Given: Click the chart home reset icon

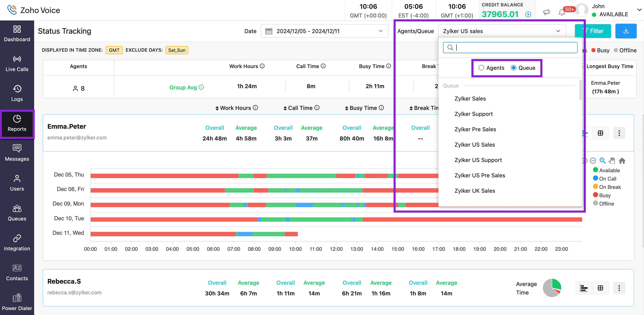Looking at the screenshot, I should [622, 160].
